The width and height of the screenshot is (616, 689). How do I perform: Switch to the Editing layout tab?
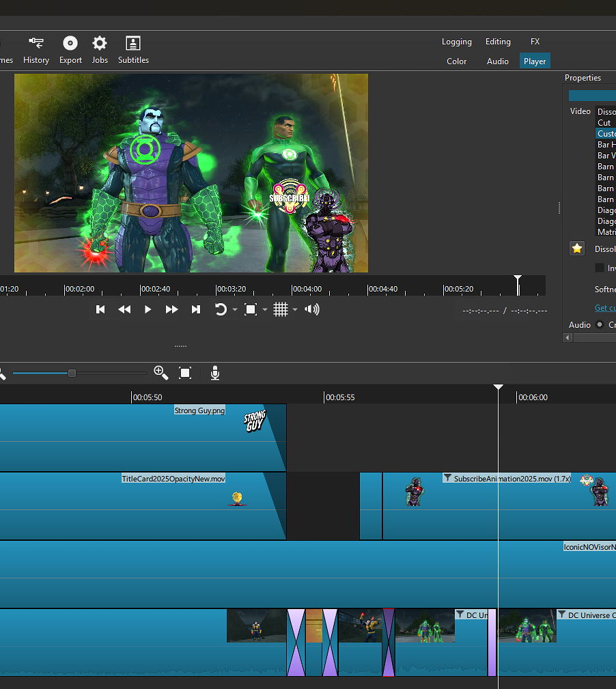[x=498, y=42]
